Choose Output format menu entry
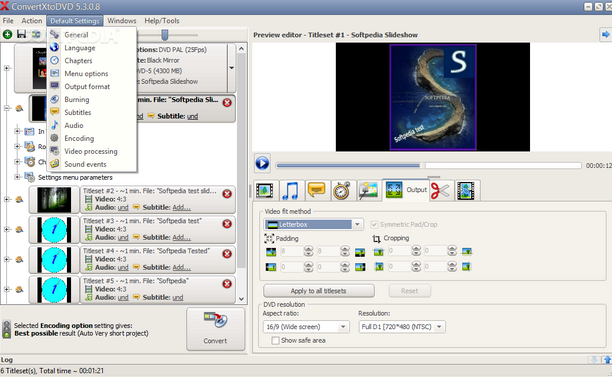Viewport: 612px width, 377px height. click(92, 86)
